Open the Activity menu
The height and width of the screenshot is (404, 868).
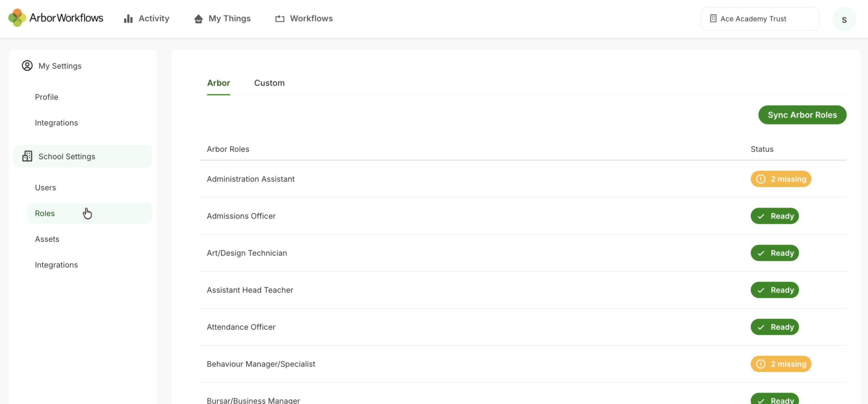tap(147, 18)
